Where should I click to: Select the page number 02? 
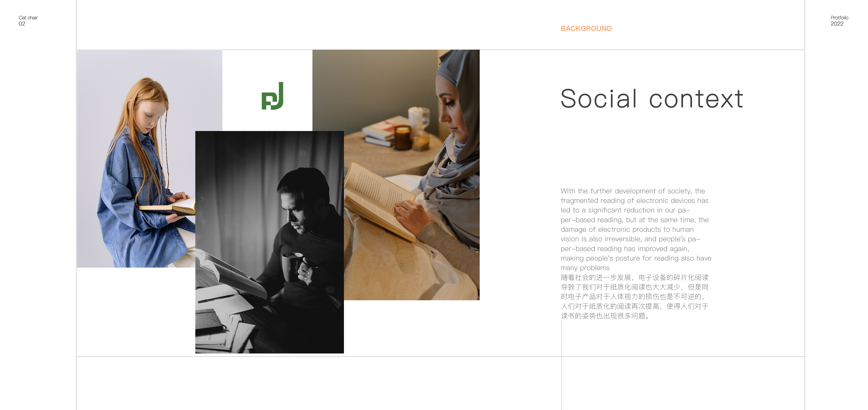[x=22, y=24]
